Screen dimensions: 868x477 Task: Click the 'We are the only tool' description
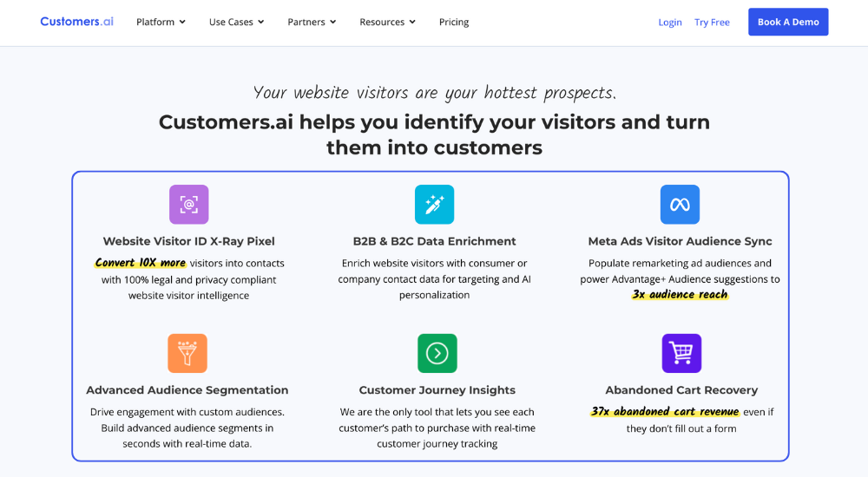coord(437,428)
